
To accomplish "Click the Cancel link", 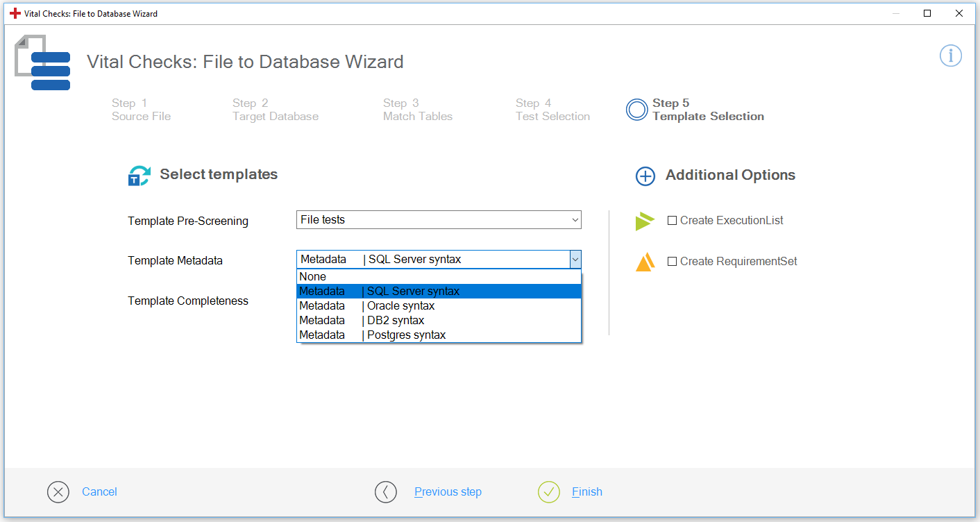I will pos(99,492).
